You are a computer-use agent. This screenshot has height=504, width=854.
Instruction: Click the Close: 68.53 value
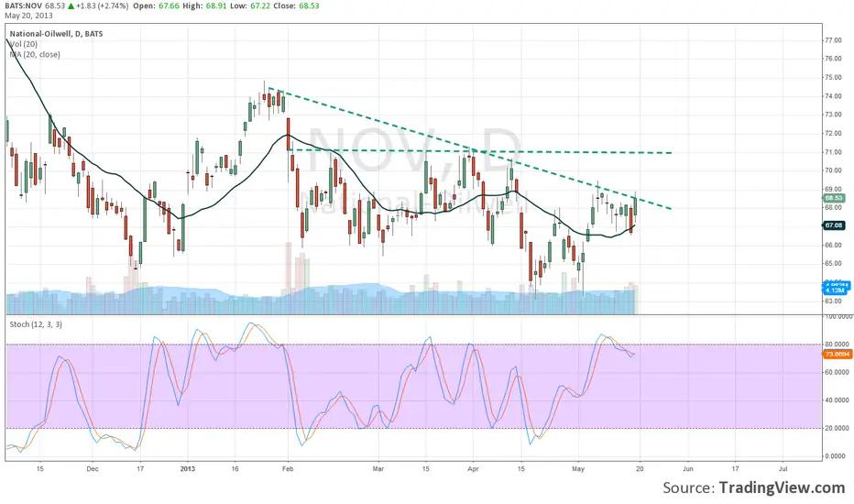297,6
